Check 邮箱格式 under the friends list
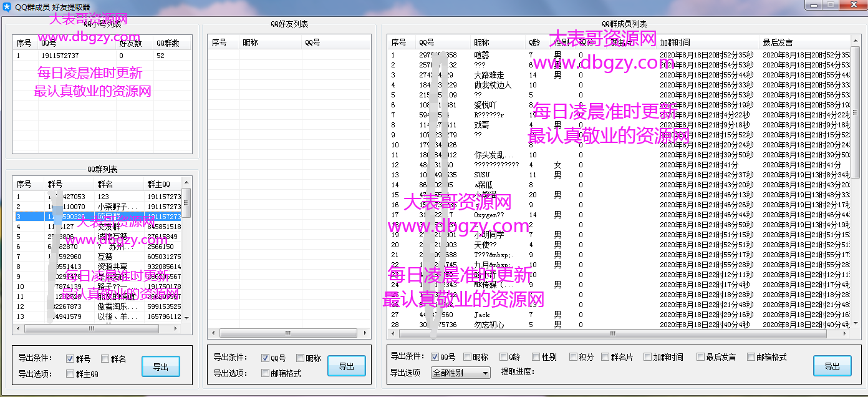868x397 pixels. (266, 373)
